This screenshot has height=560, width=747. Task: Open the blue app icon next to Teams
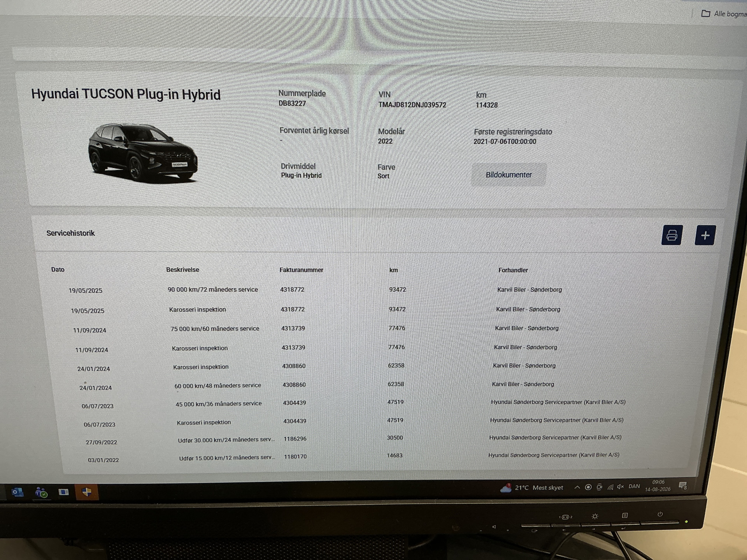coord(64,492)
